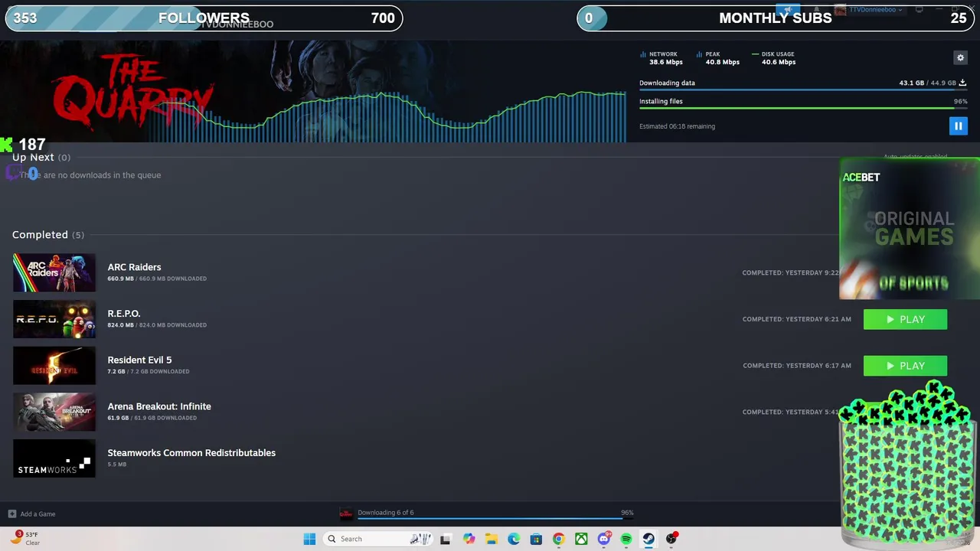This screenshot has height=551, width=980.
Task: Click the download bandwidth graph
Action: [x=387, y=116]
